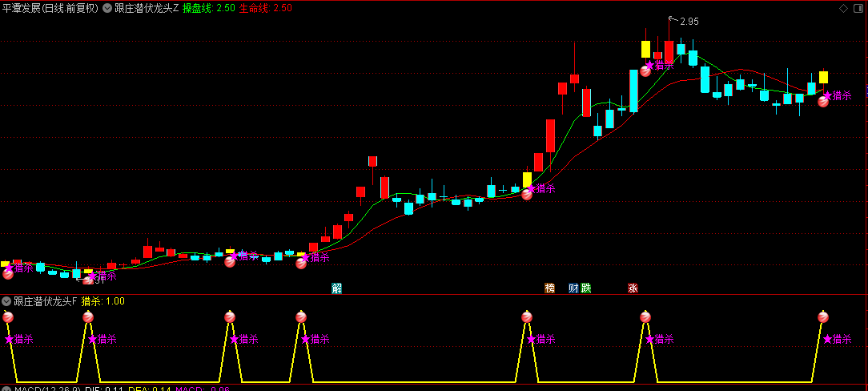
Task: Toggle the side panel layout icon
Action: (x=859, y=8)
